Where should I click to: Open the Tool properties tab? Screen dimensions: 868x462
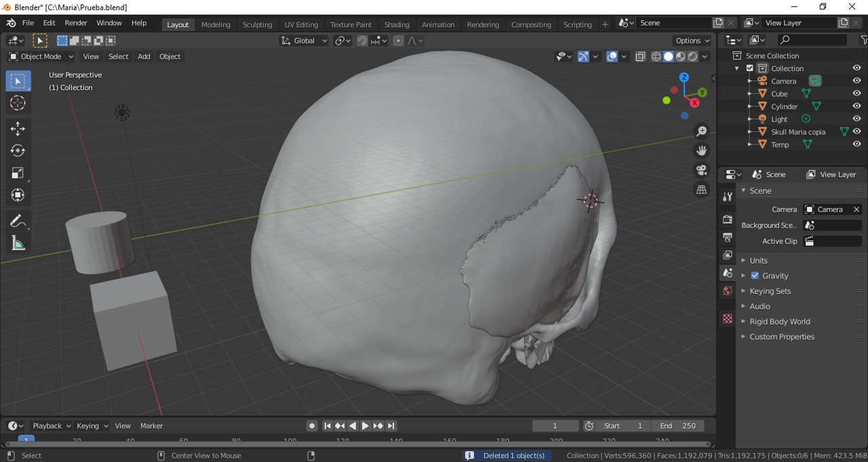(x=728, y=196)
